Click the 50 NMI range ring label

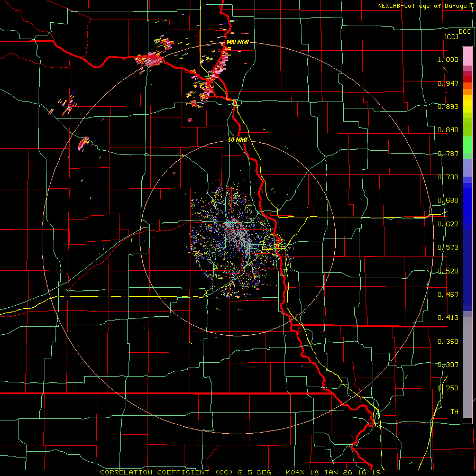coord(237,140)
